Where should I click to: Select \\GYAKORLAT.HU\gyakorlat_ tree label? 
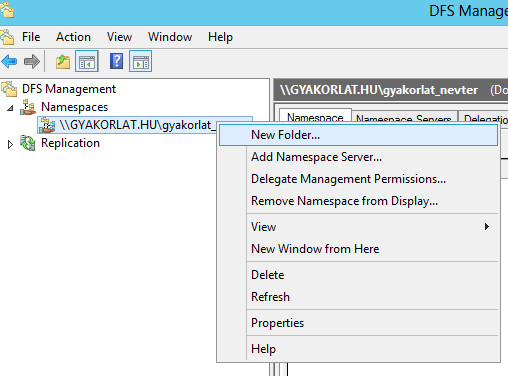pyautogui.click(x=138, y=125)
